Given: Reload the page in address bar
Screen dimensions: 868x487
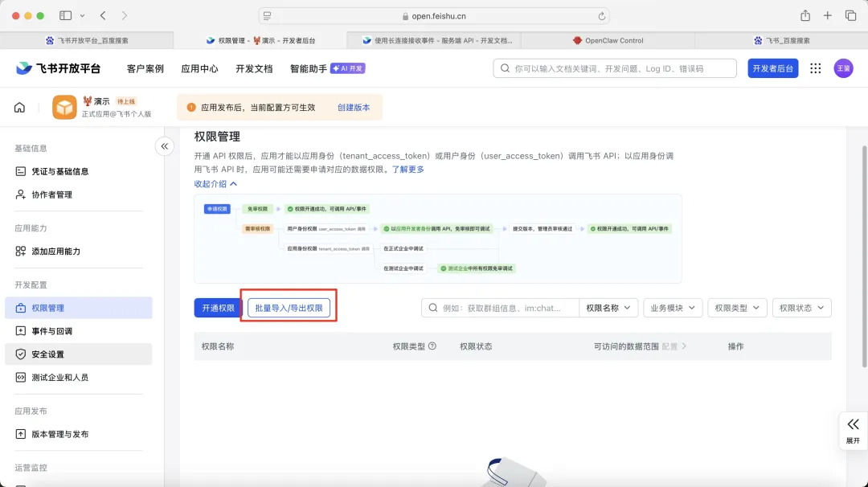Looking at the screenshot, I should (601, 16).
